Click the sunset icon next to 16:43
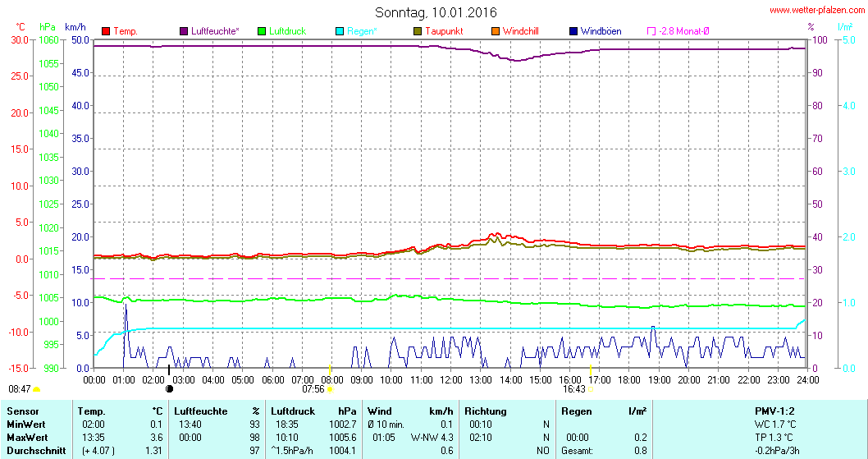 tap(591, 390)
